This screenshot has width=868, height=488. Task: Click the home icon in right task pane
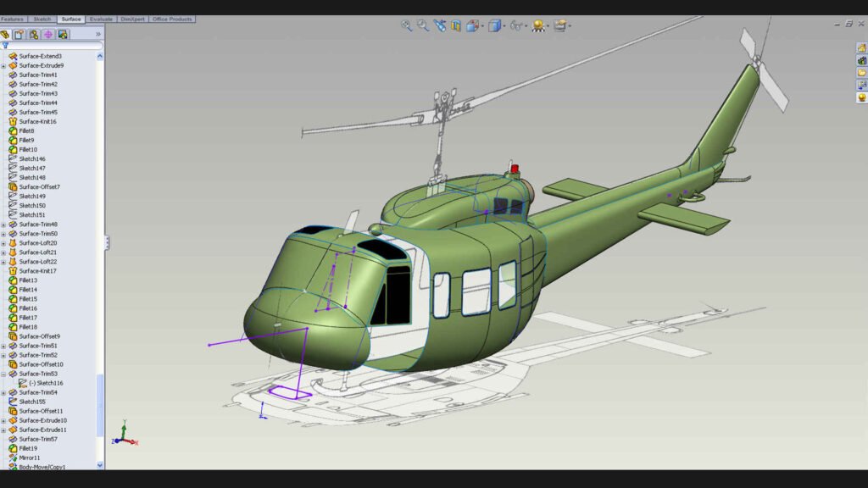[861, 48]
